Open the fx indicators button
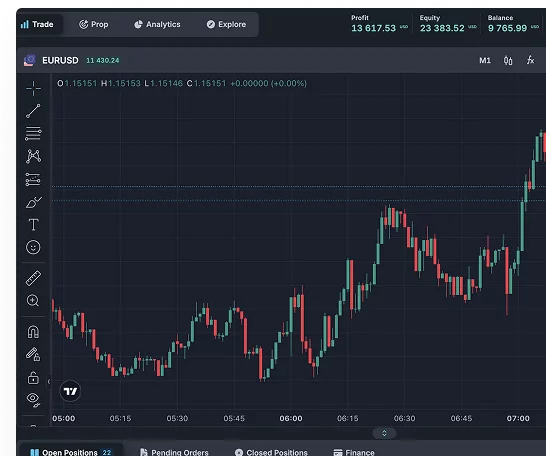Image resolution: width=546 pixels, height=456 pixels. 530,60
